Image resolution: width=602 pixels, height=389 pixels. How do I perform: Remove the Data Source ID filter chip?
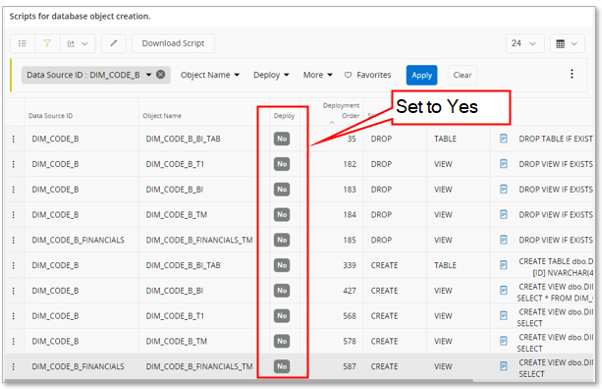pos(161,74)
